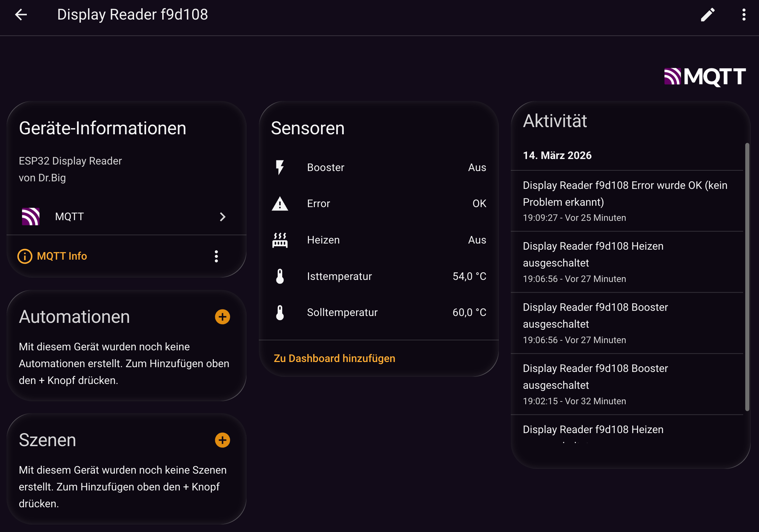
Task: Open three-dot menu beside MQTT Info
Action: 216,256
